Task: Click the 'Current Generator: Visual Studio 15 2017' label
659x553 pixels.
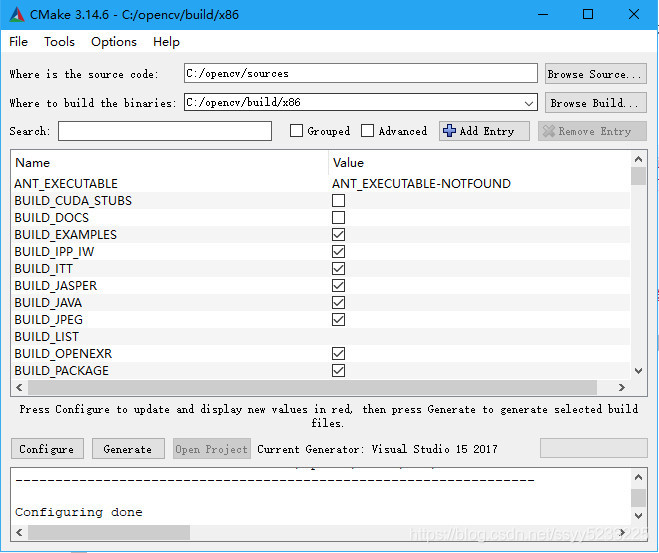Action: tap(377, 449)
